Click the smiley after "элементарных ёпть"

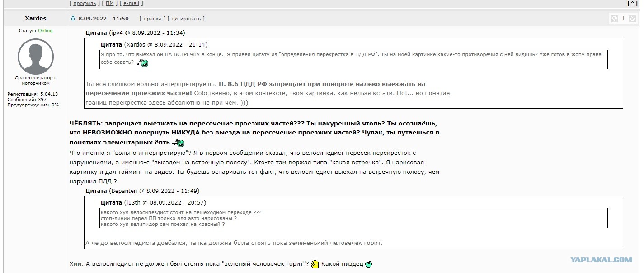178,143
